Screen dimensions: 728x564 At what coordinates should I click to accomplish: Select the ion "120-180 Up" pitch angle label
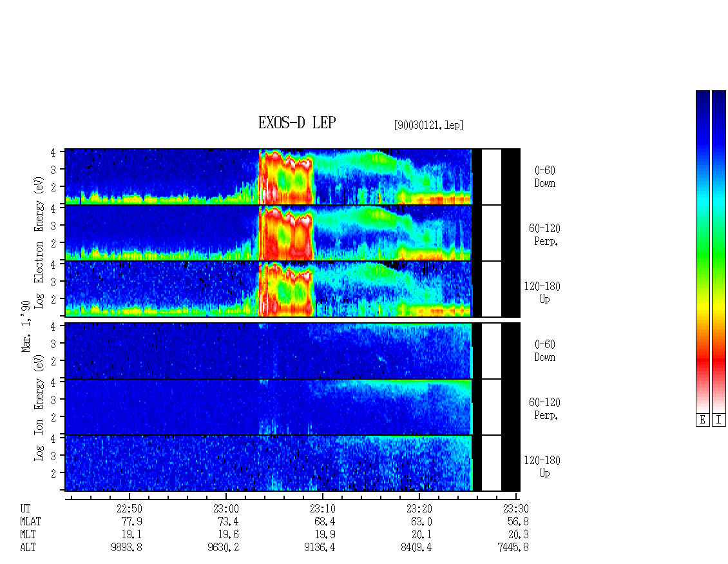[542, 467]
